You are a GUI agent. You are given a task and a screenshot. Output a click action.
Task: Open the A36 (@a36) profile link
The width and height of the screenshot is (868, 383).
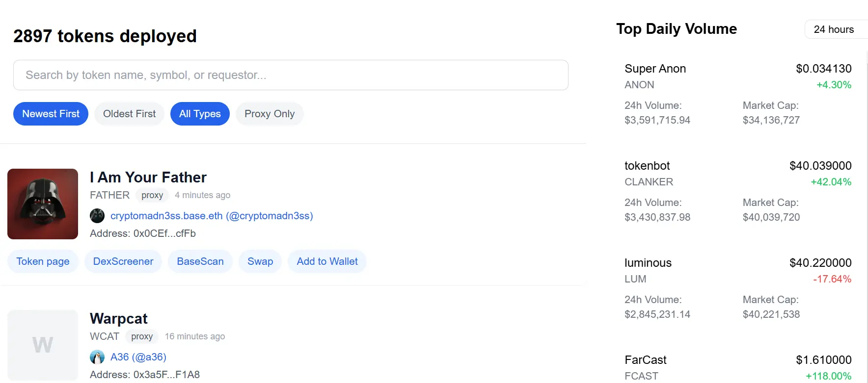point(138,357)
